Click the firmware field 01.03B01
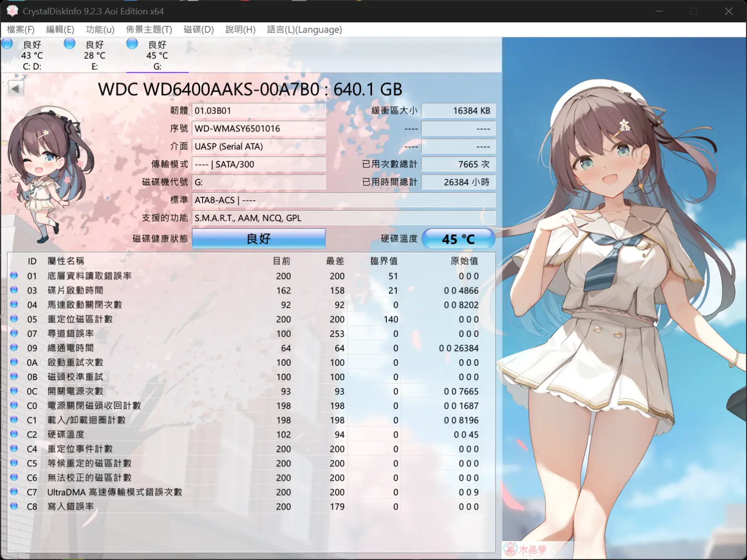This screenshot has height=560, width=747. point(258,111)
